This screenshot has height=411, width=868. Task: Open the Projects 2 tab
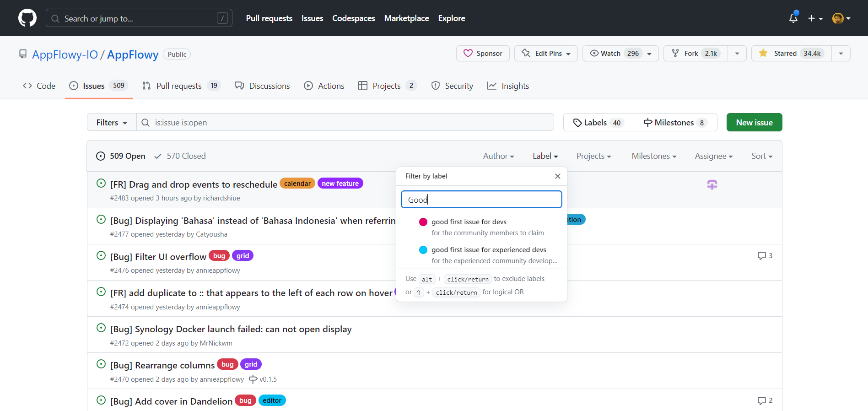(387, 86)
